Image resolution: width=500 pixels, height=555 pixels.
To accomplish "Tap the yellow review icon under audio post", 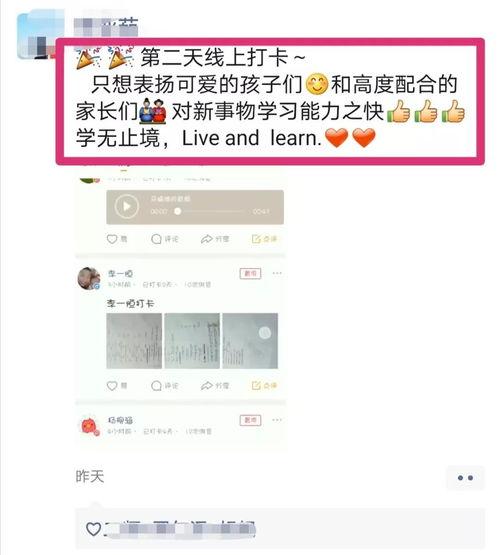I will point(256,239).
